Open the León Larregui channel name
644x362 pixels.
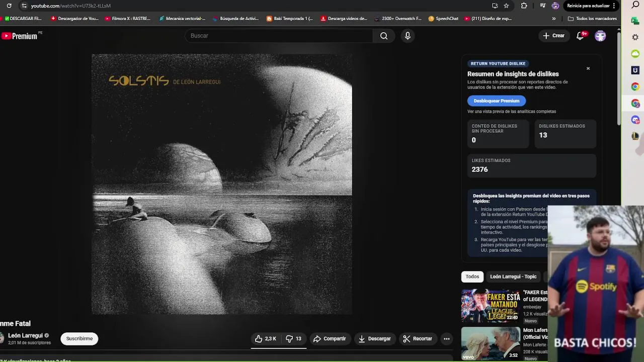pos(25,335)
